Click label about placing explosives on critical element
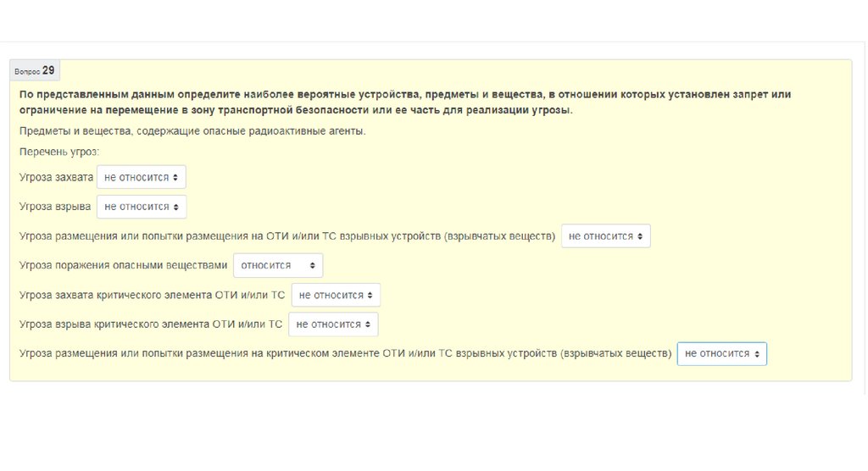This screenshot has width=868, height=471. pos(344,353)
